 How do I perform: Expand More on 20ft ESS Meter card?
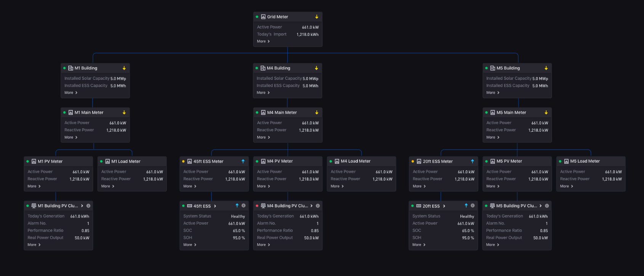coord(419,186)
